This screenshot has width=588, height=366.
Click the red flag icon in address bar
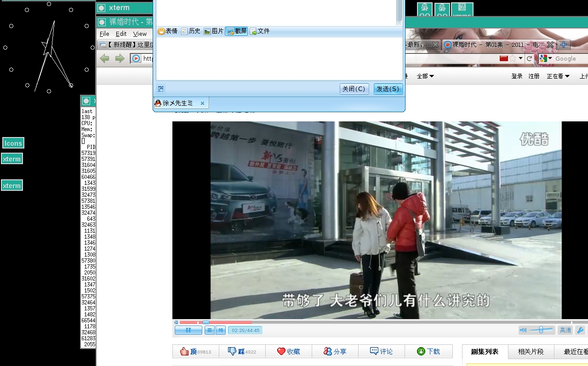pyautogui.click(x=503, y=58)
